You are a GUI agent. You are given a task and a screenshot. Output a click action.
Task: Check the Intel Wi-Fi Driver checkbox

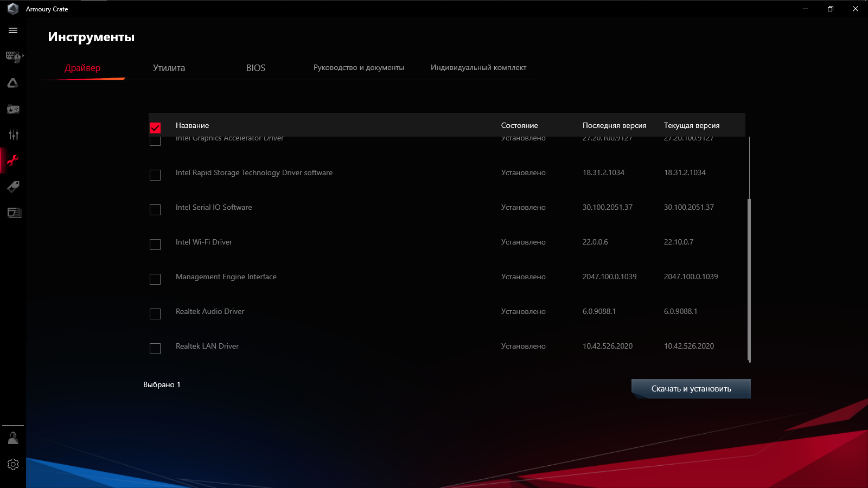click(x=155, y=245)
